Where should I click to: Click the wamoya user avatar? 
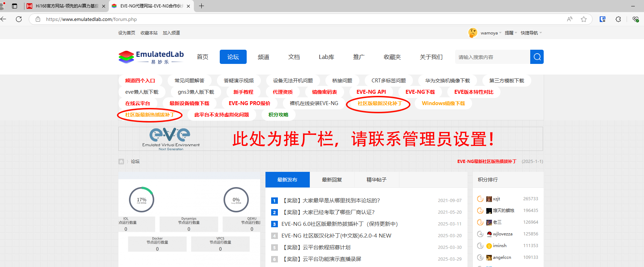pyautogui.click(x=473, y=33)
